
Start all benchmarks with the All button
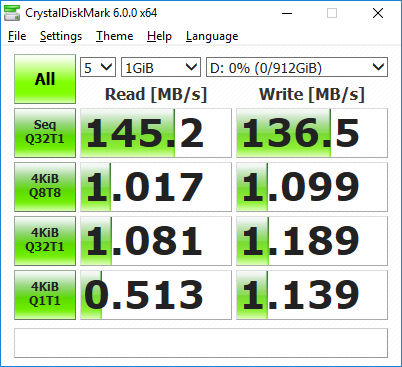pos(45,79)
